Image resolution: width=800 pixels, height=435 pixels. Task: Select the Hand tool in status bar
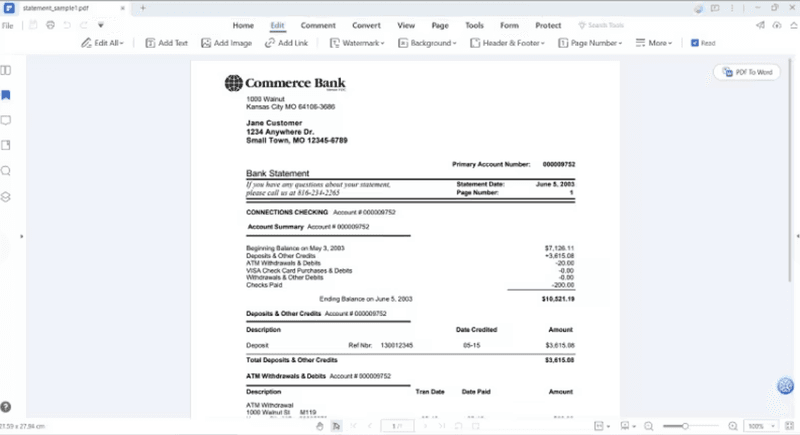tap(320, 426)
